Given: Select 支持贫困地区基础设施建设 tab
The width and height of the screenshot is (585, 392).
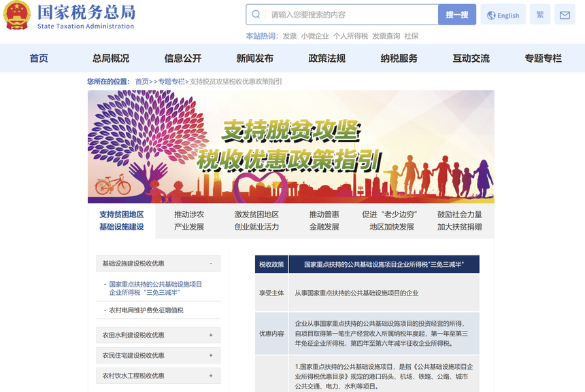Looking at the screenshot, I should tap(122, 221).
